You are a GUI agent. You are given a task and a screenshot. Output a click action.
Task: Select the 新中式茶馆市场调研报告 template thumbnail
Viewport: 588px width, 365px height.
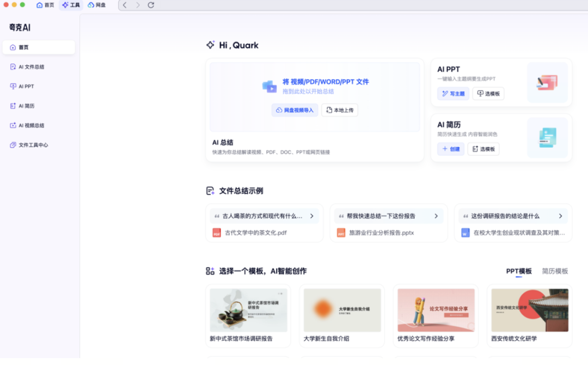click(x=248, y=310)
